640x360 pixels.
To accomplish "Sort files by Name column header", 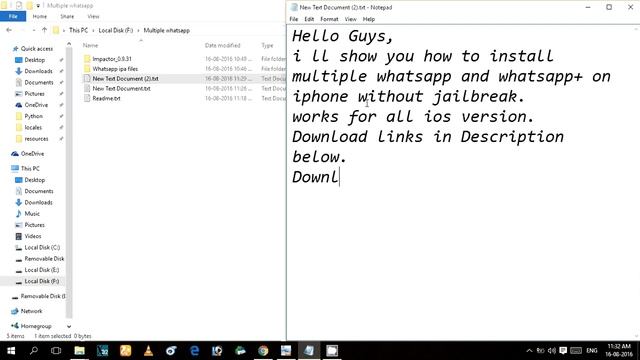I will point(91,45).
